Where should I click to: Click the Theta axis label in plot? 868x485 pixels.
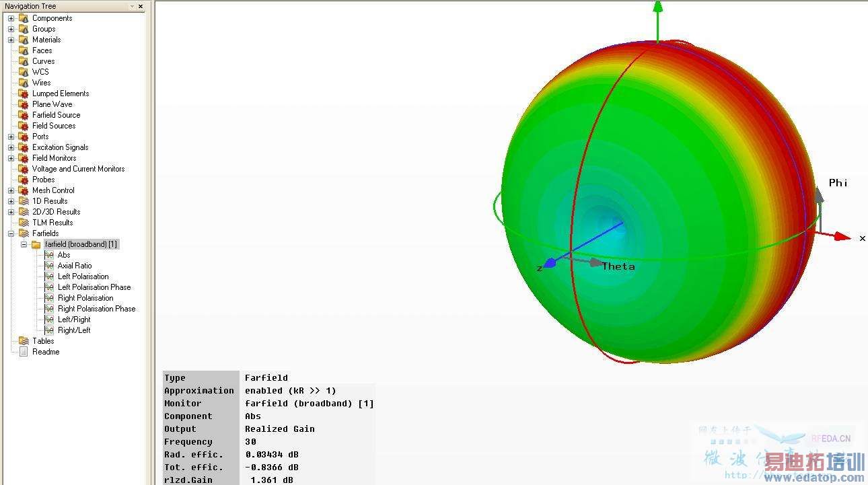[618, 266]
